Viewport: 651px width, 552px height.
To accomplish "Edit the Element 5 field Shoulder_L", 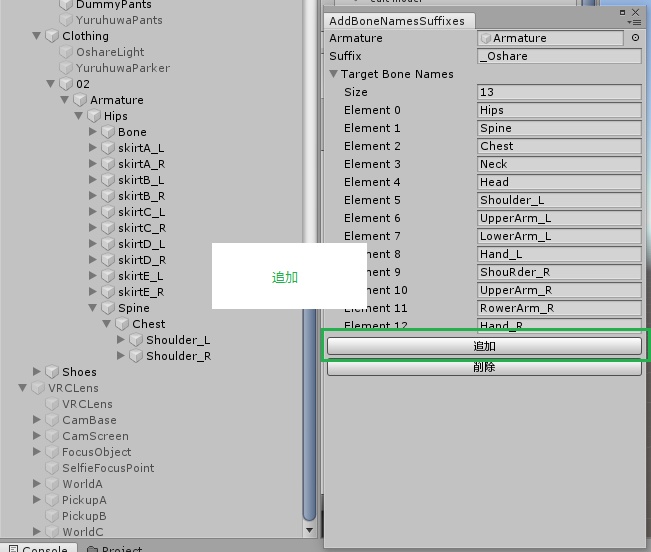I will [x=559, y=200].
